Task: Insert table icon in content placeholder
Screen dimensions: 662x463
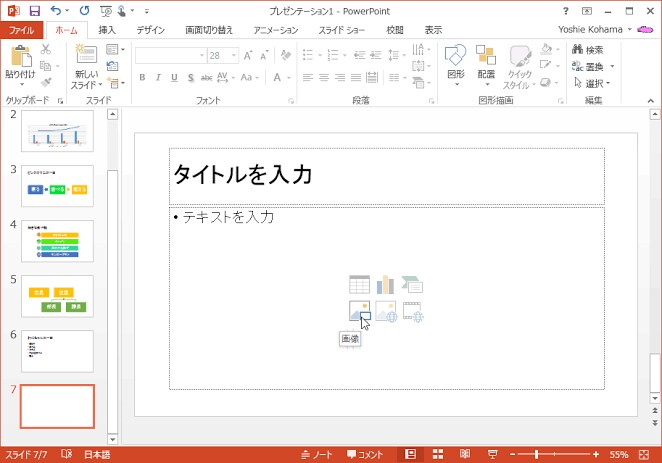Action: (359, 284)
